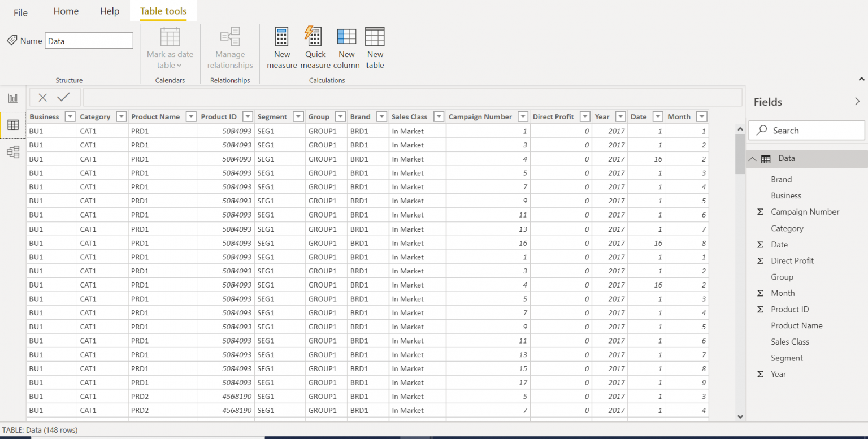Switch to Report view in left sidebar

[x=12, y=98]
